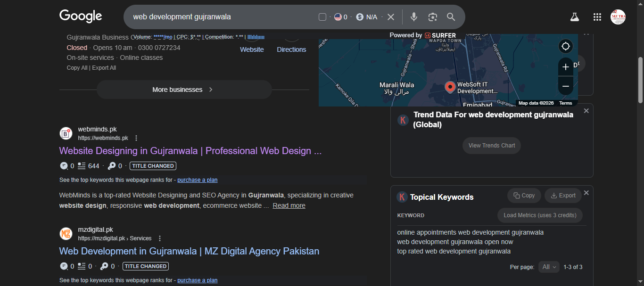Click purchase a plan under webminds result
This screenshot has width=644, height=286.
(x=198, y=180)
